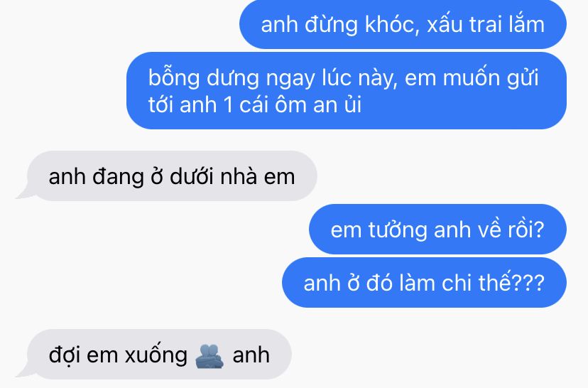This screenshot has height=388, width=588.
Task: Select the 'anh đang ở dưới nhà em' bubble
Action: tap(172, 176)
